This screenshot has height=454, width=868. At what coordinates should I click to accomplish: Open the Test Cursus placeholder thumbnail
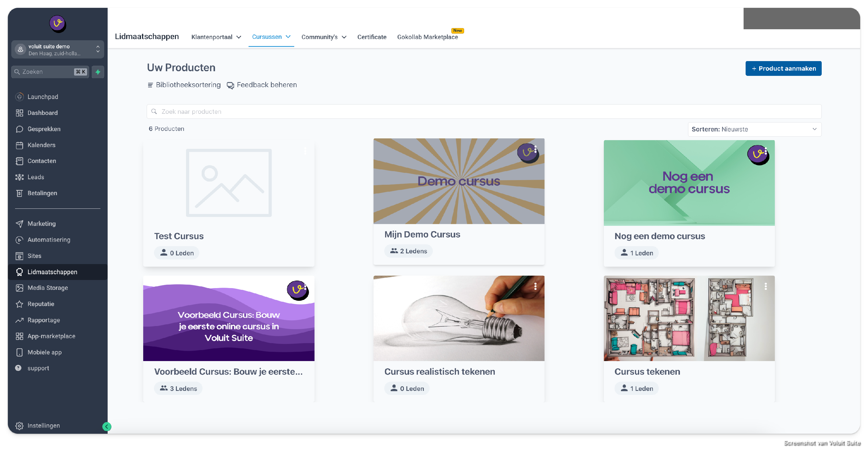(229, 183)
